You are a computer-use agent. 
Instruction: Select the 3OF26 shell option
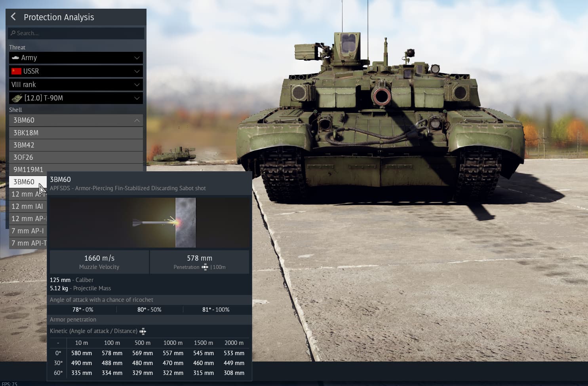coord(76,157)
